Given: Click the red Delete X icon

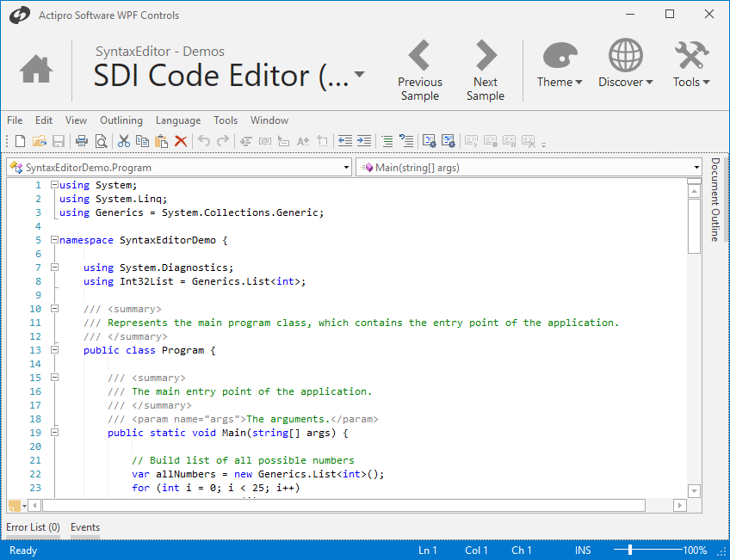Looking at the screenshot, I should point(181,141).
